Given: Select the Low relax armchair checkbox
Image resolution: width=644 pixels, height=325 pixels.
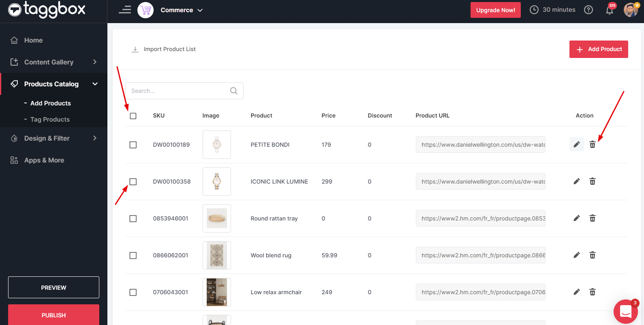Looking at the screenshot, I should 133,292.
